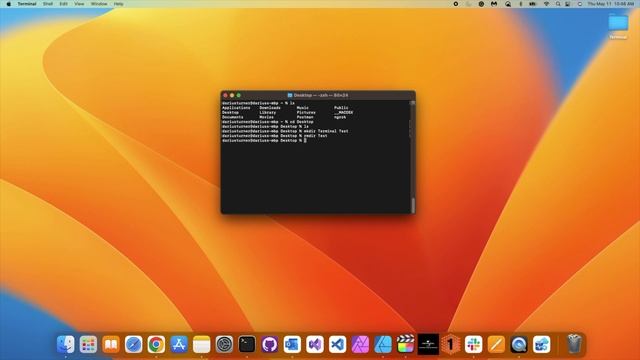
Task: Launch the Books app from dock
Action: point(111,344)
